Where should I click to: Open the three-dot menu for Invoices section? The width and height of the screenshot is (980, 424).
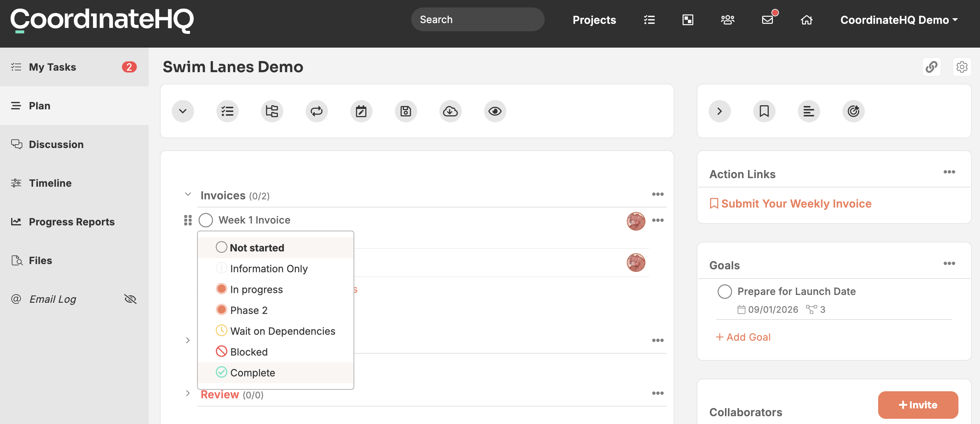click(x=658, y=195)
